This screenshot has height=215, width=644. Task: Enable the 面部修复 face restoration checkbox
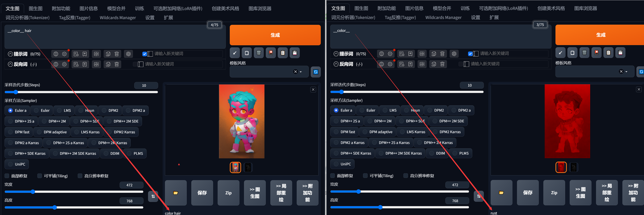[7, 176]
